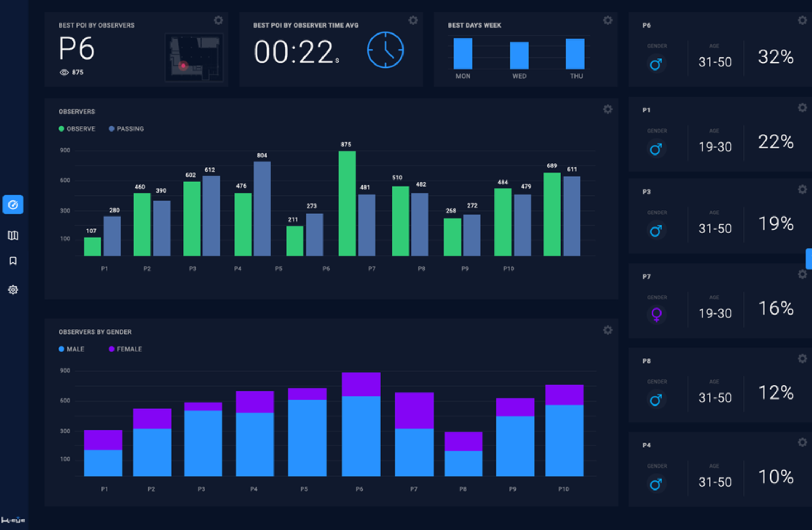
Task: Click male gender icon in P8 card
Action: coord(656,400)
